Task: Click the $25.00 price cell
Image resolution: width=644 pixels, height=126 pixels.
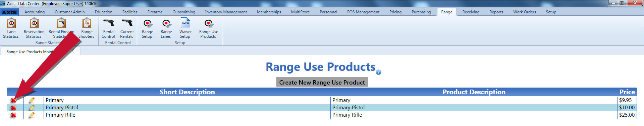Action: 627,115
